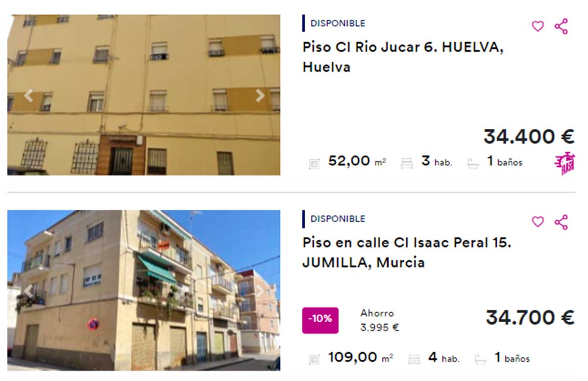The height and width of the screenshot is (381, 588).
Task: Show next photo of Jumilla building
Action: coord(260,291)
